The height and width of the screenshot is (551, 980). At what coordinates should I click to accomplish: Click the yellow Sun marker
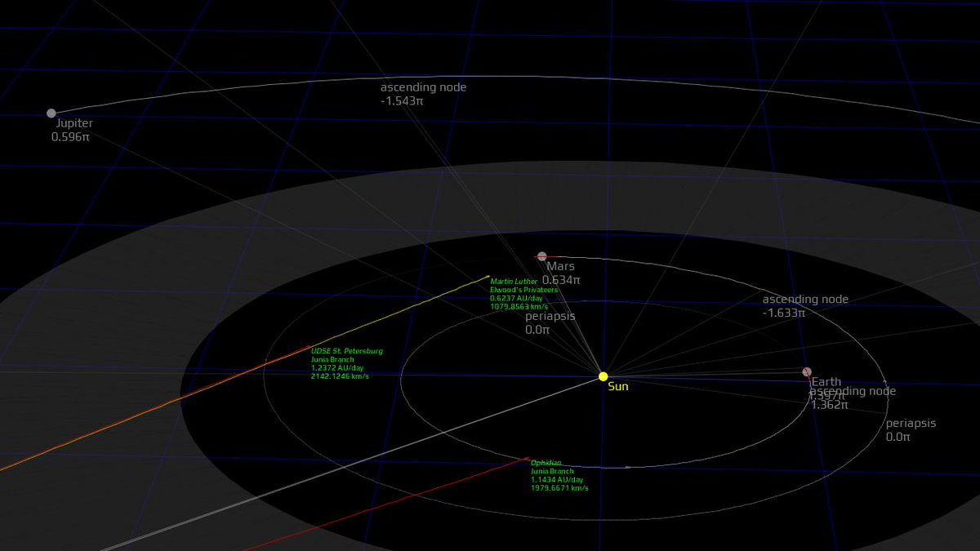tap(604, 376)
